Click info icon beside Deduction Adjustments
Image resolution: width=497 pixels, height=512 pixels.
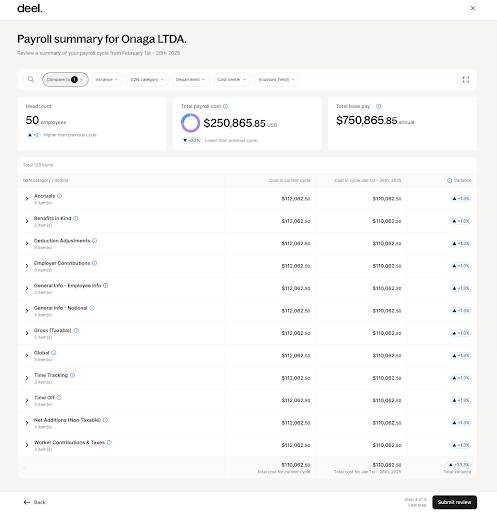(94, 241)
